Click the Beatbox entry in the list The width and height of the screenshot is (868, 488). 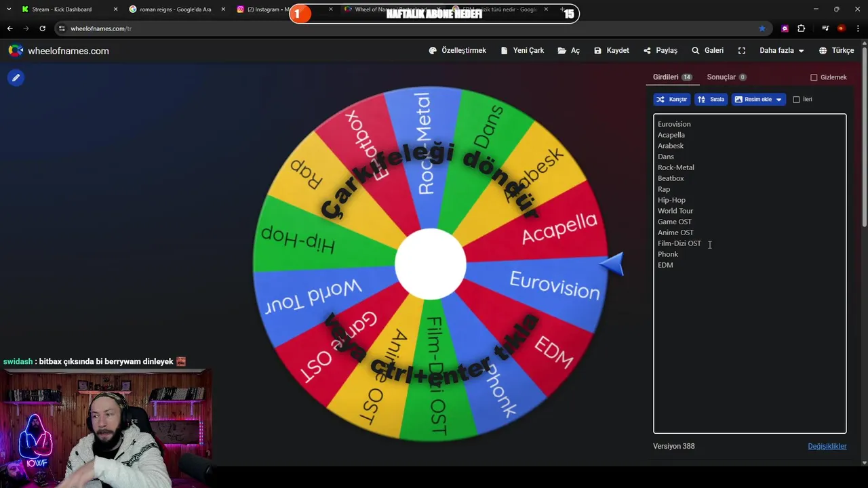[670, 178]
